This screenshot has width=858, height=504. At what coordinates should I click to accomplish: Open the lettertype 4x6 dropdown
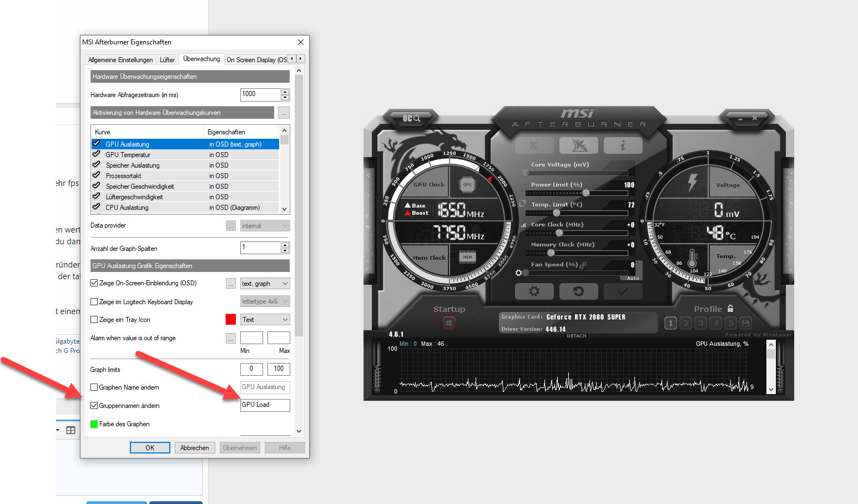(265, 301)
